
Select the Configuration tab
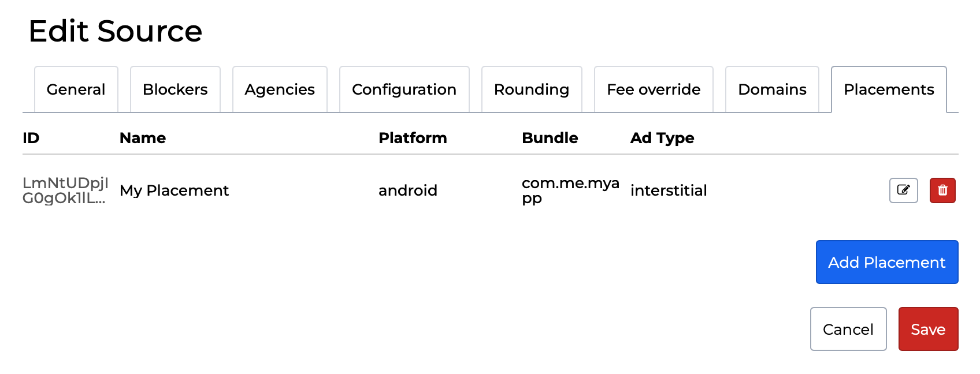coord(404,89)
